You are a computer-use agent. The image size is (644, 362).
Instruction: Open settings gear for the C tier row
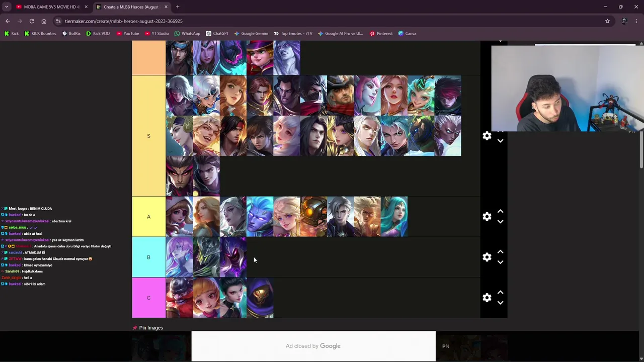(x=487, y=298)
